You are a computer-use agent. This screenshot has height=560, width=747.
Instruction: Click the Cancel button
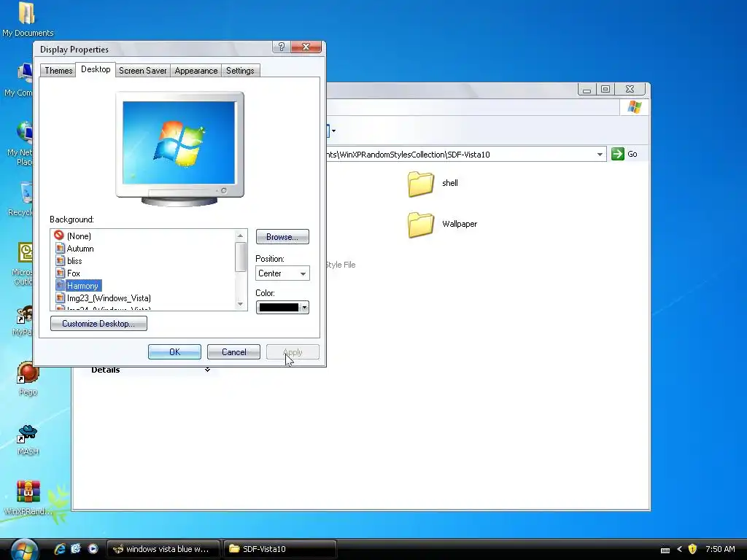click(233, 352)
